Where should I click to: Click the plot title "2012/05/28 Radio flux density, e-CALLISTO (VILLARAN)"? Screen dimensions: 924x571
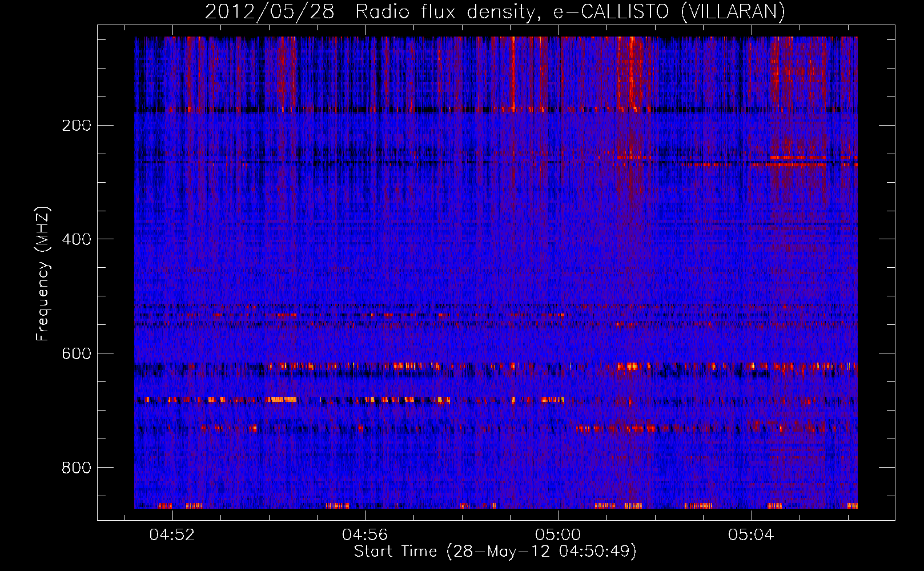pos(495,11)
